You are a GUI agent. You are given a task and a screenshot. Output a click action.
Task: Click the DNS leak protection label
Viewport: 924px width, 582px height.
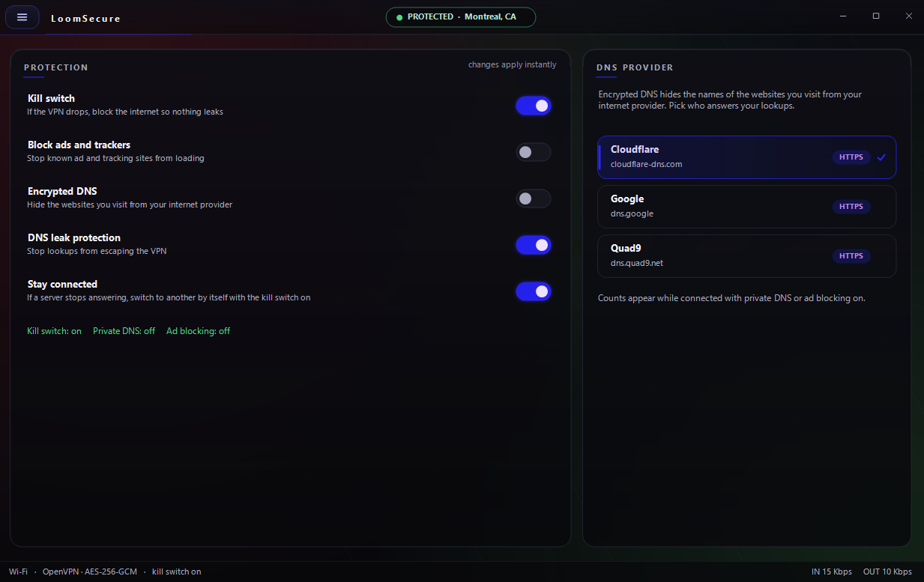(74, 237)
